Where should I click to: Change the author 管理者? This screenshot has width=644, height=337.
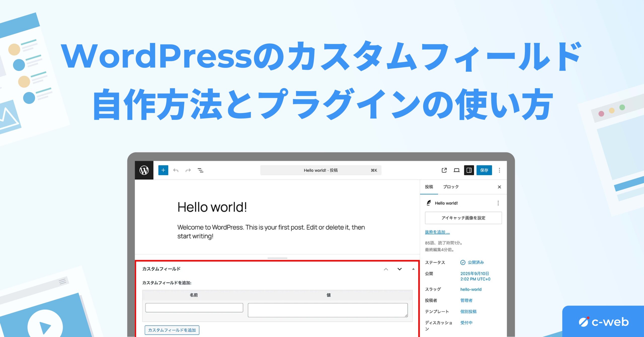466,300
